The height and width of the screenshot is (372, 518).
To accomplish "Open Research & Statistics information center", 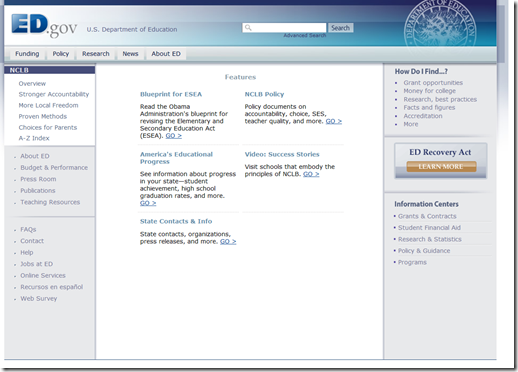I will (430, 239).
